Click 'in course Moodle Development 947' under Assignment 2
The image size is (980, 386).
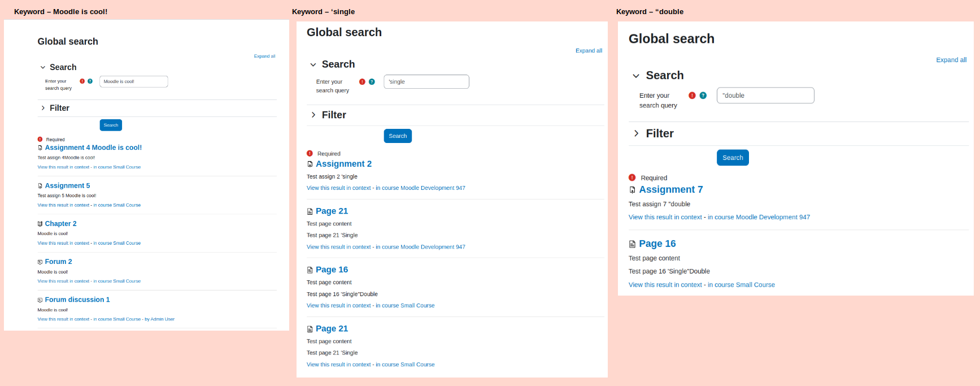(x=420, y=188)
